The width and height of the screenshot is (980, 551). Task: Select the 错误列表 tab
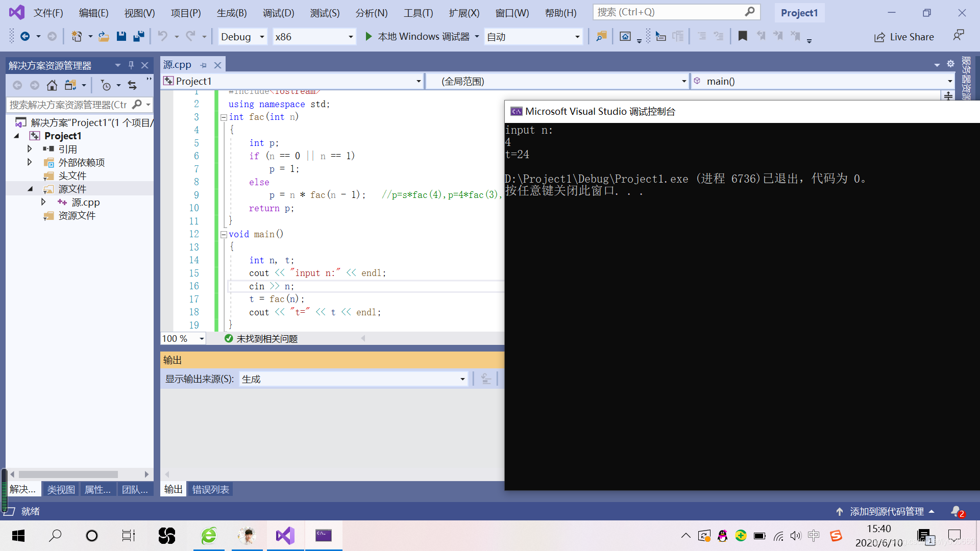coord(210,489)
